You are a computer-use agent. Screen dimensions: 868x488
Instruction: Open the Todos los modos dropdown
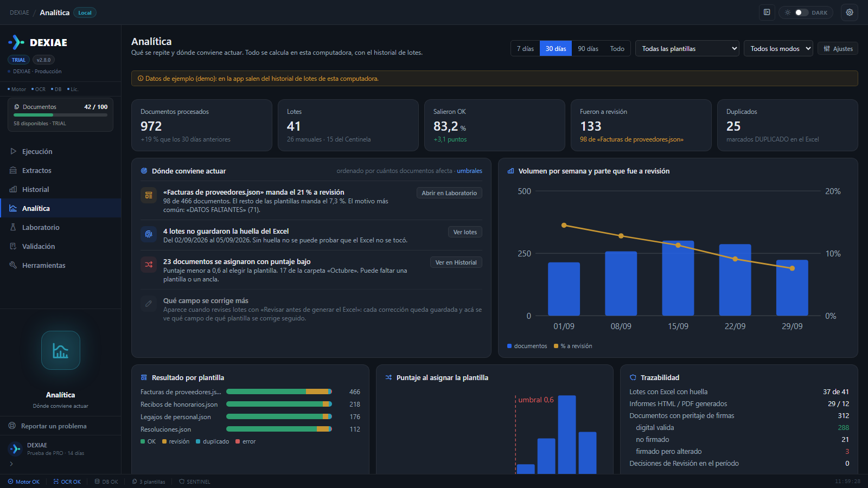coord(778,49)
